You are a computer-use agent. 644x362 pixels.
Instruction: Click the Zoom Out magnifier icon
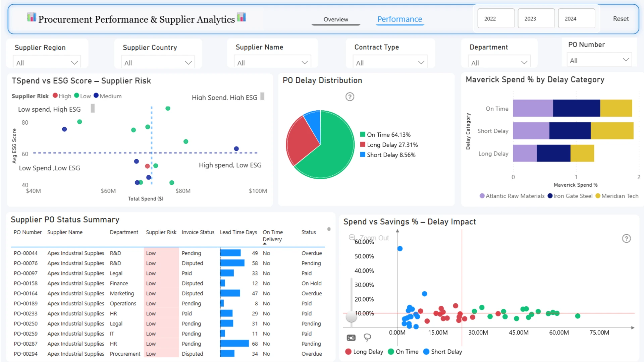tap(352, 237)
